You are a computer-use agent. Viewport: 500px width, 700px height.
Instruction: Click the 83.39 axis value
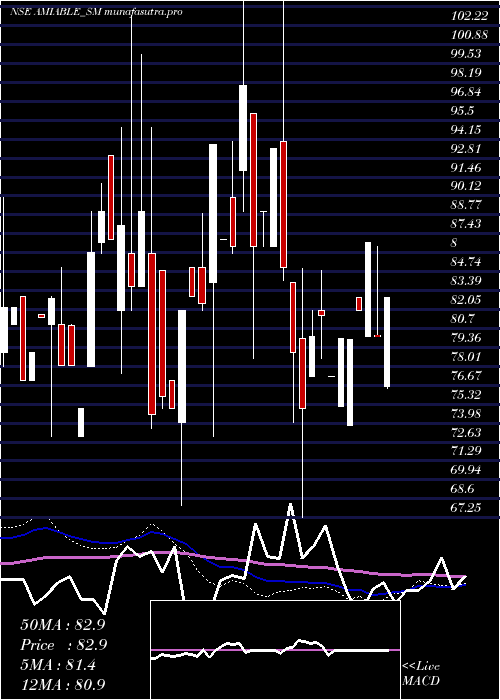(x=466, y=281)
